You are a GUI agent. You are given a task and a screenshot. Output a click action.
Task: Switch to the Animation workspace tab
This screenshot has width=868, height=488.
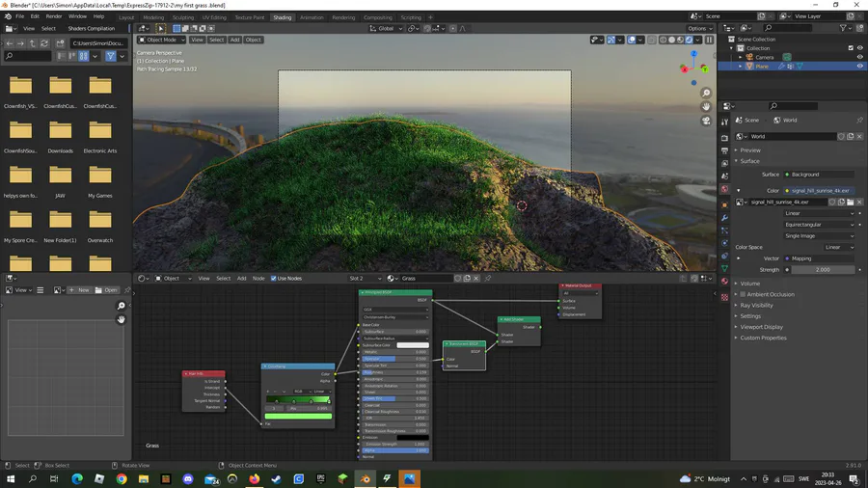tap(312, 17)
